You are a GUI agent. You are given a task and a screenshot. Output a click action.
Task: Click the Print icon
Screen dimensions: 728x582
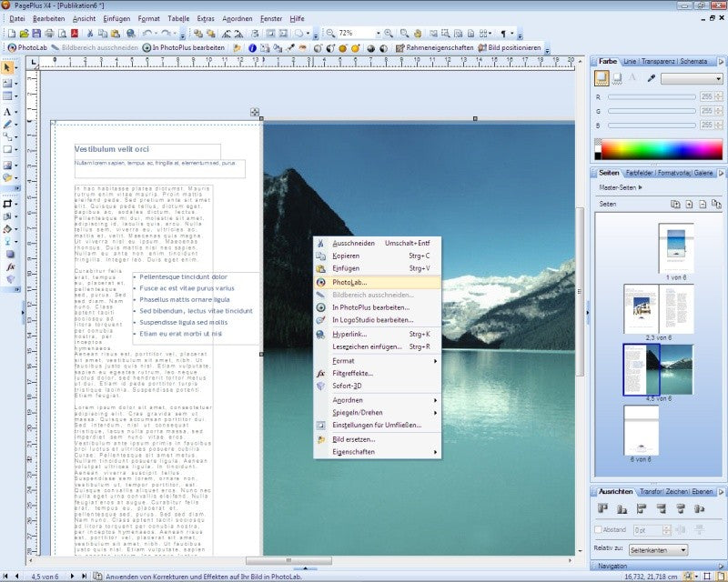tap(49, 34)
